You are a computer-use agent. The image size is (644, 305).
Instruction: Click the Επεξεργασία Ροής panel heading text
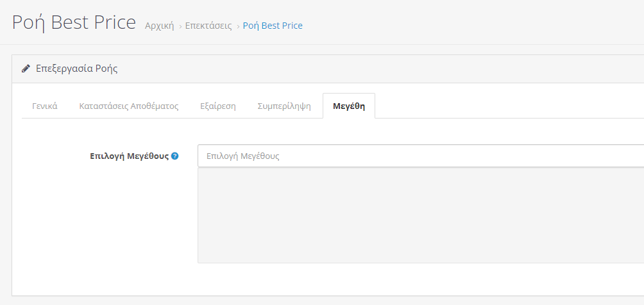(x=77, y=69)
